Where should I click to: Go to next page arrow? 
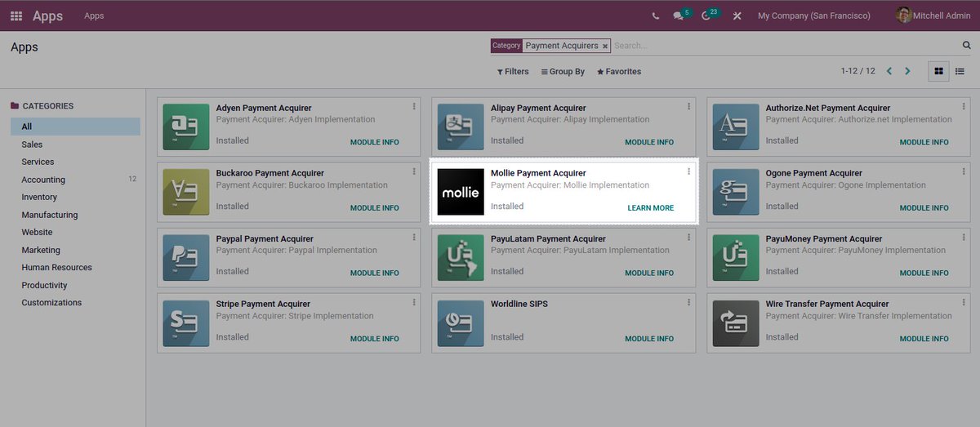[907, 71]
